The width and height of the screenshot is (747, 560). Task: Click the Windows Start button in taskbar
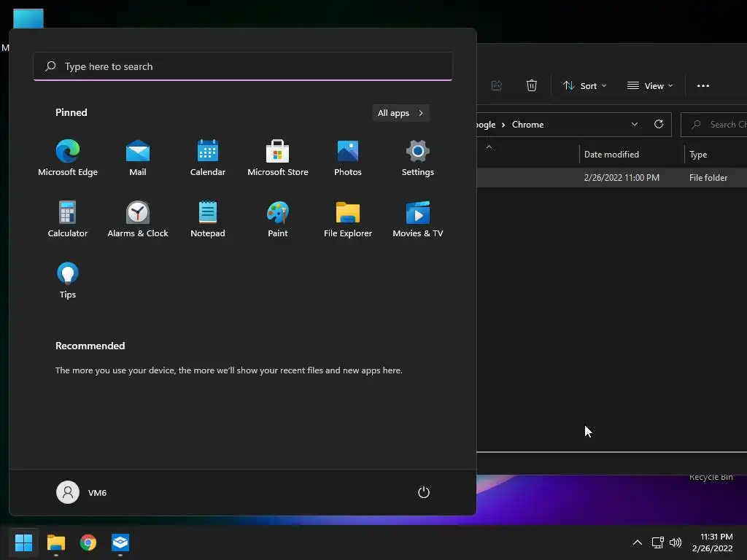[x=23, y=542]
